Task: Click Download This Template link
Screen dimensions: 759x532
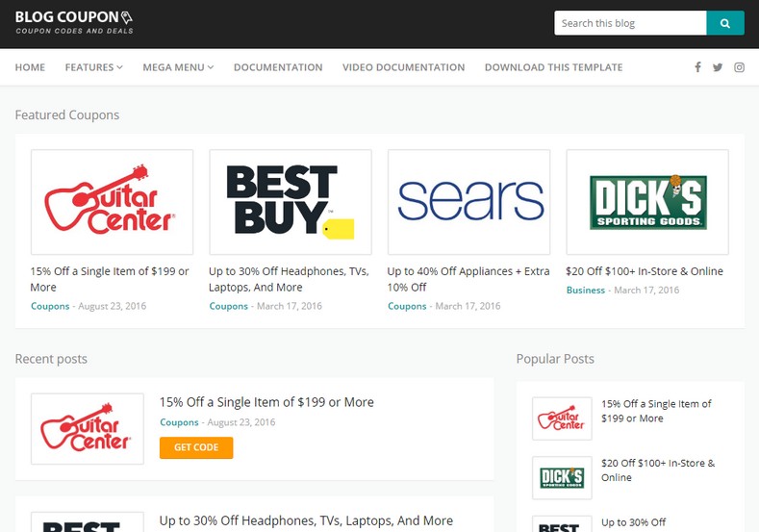Action: point(553,67)
